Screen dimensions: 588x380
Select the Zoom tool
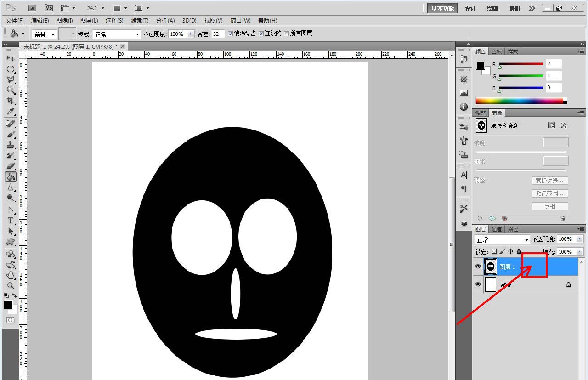[x=10, y=286]
